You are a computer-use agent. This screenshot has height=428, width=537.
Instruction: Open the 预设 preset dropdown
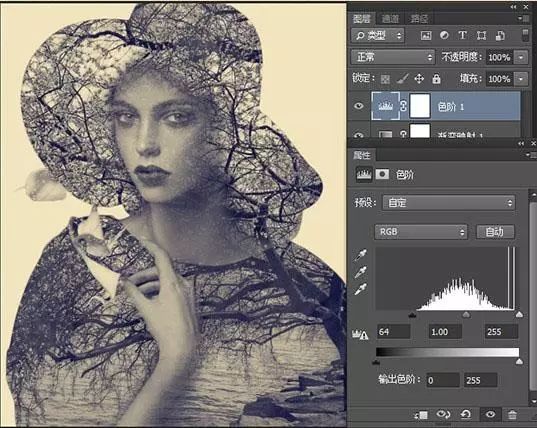point(449,203)
